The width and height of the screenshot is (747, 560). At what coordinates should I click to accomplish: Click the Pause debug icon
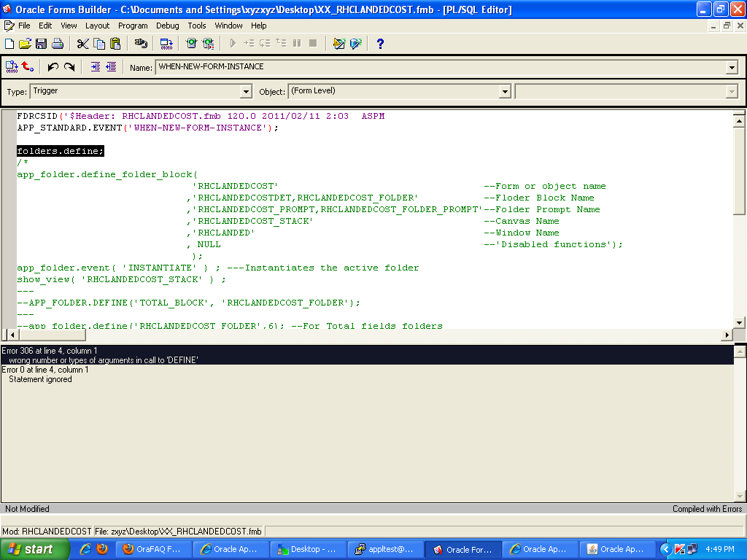[298, 43]
